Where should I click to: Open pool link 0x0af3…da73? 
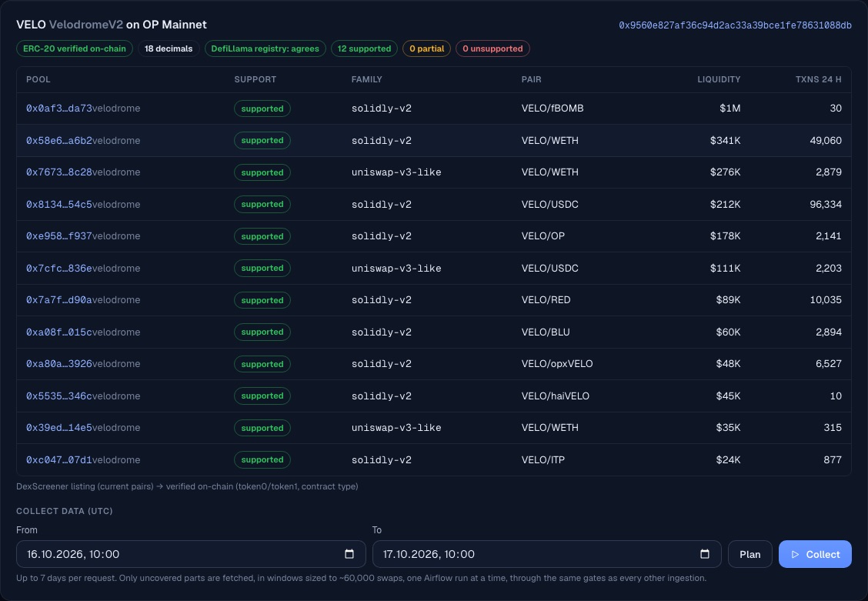tap(59, 109)
